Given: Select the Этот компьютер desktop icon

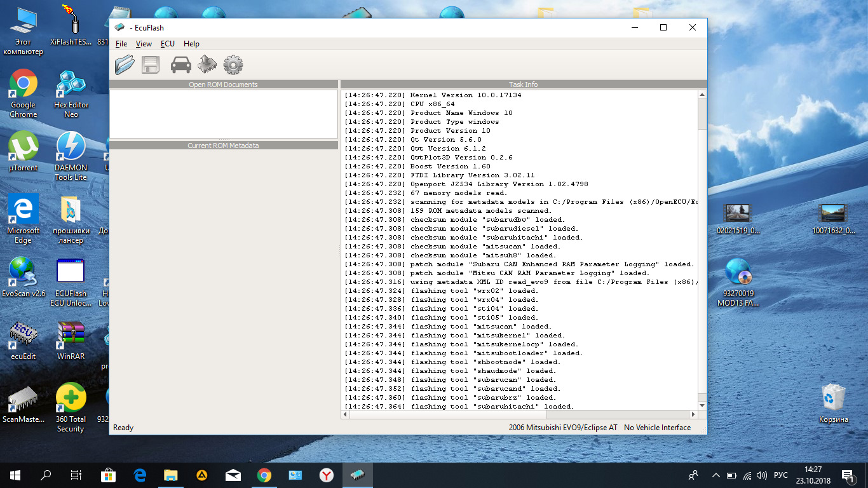Looking at the screenshot, I should (24, 30).
